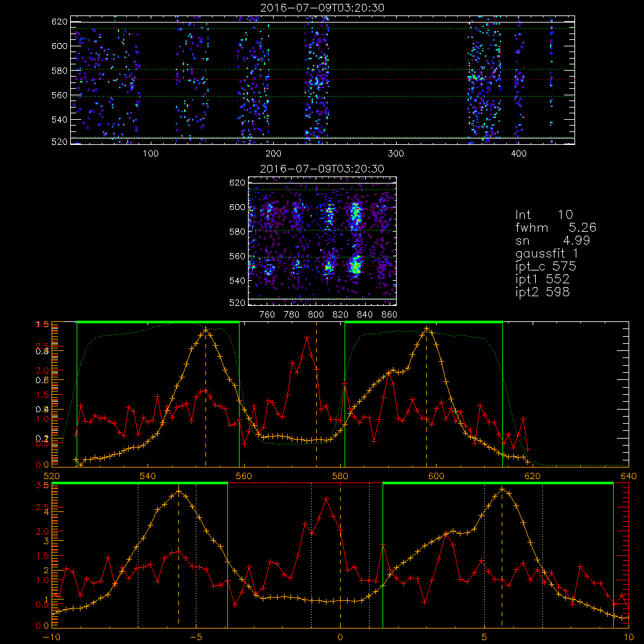Image resolution: width=644 pixels, height=644 pixels.
Task: Click x-axis label -10 of the bottom plot
Action: tap(52, 638)
